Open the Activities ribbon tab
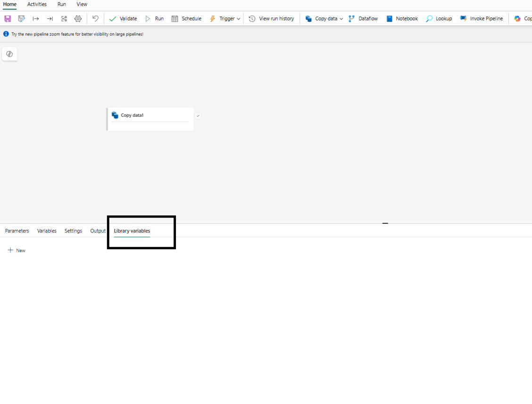 37,4
